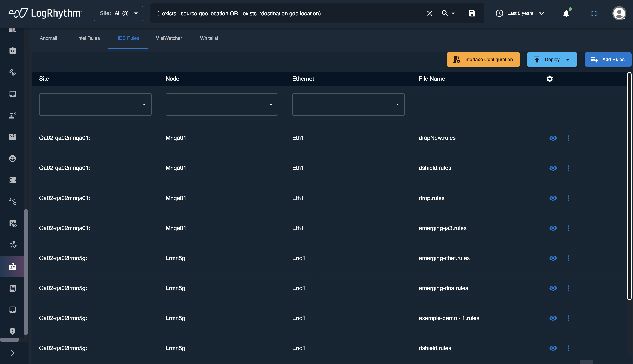Switch to the Intel Rules tab
Image resolution: width=633 pixels, height=364 pixels.
pos(88,38)
